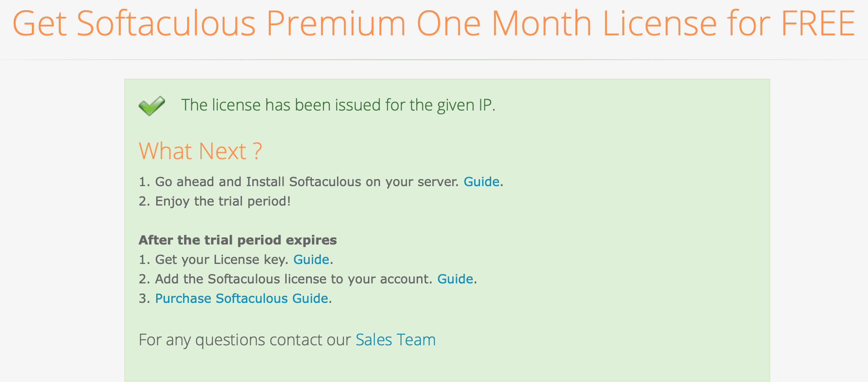
Task: Click 'Get Softaculous' at start of page title
Action: (134, 23)
